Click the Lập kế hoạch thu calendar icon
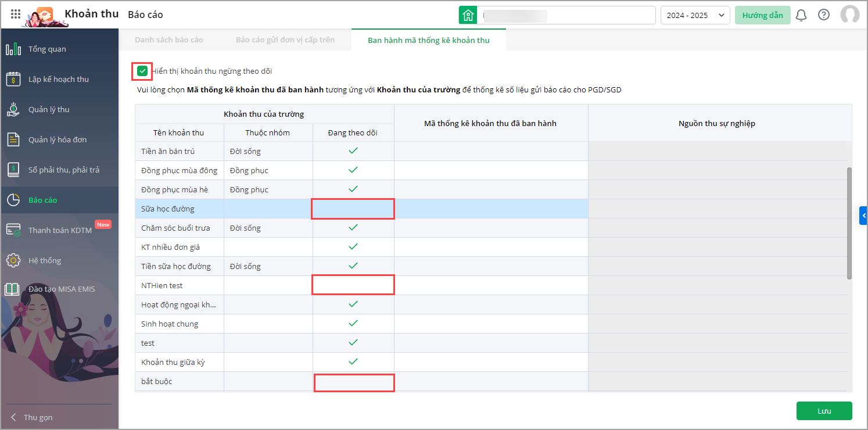 pyautogui.click(x=13, y=80)
